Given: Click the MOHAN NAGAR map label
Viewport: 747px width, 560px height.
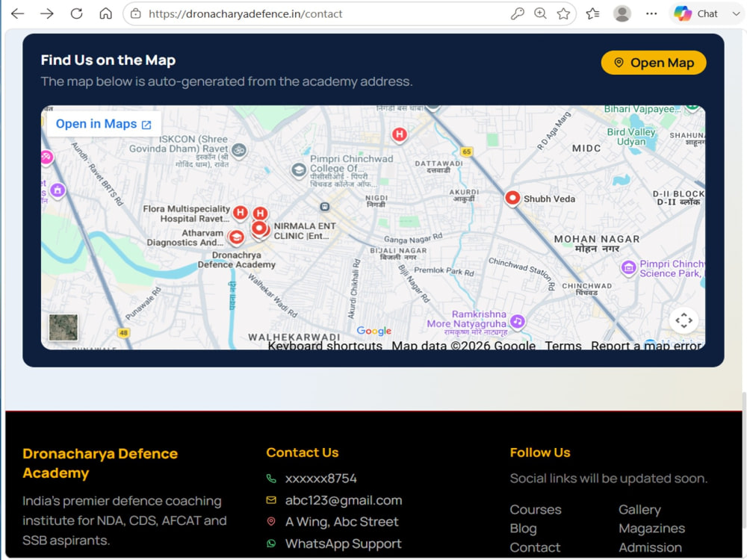Looking at the screenshot, I should [x=596, y=244].
